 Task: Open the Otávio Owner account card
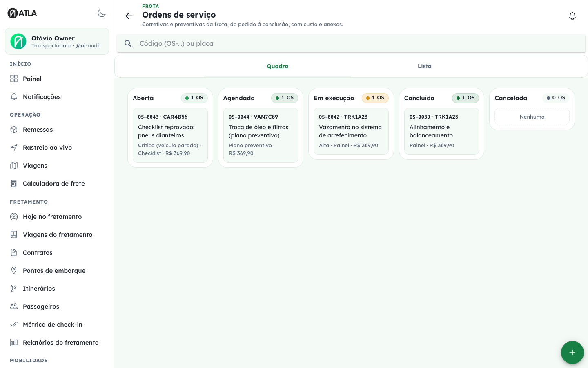[57, 41]
